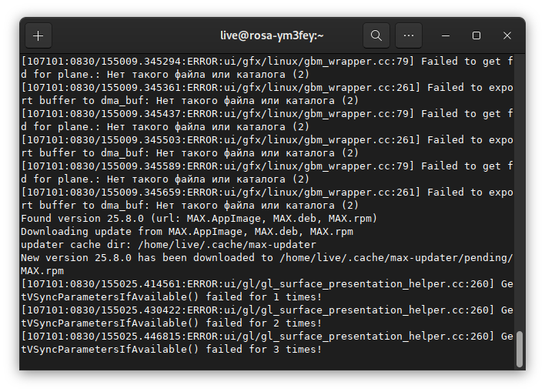Click the /home/live/.cache/max-updater/pending/ path text
The image size is (545, 392).
(x=396, y=258)
